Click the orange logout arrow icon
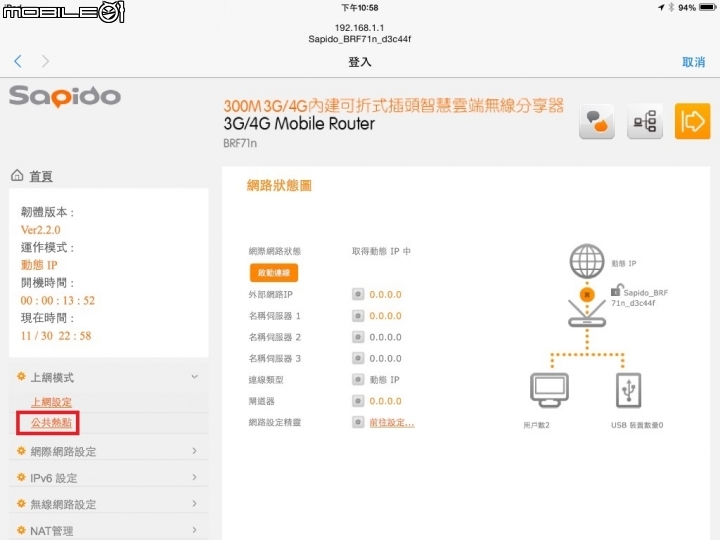 (692, 121)
